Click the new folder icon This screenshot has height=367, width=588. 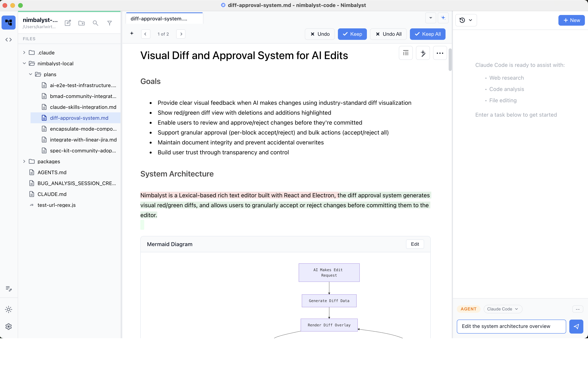82,23
